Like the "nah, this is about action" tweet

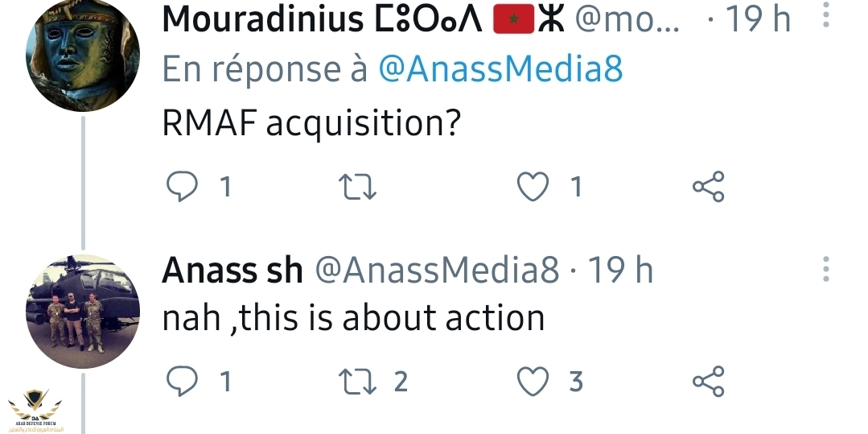click(532, 381)
